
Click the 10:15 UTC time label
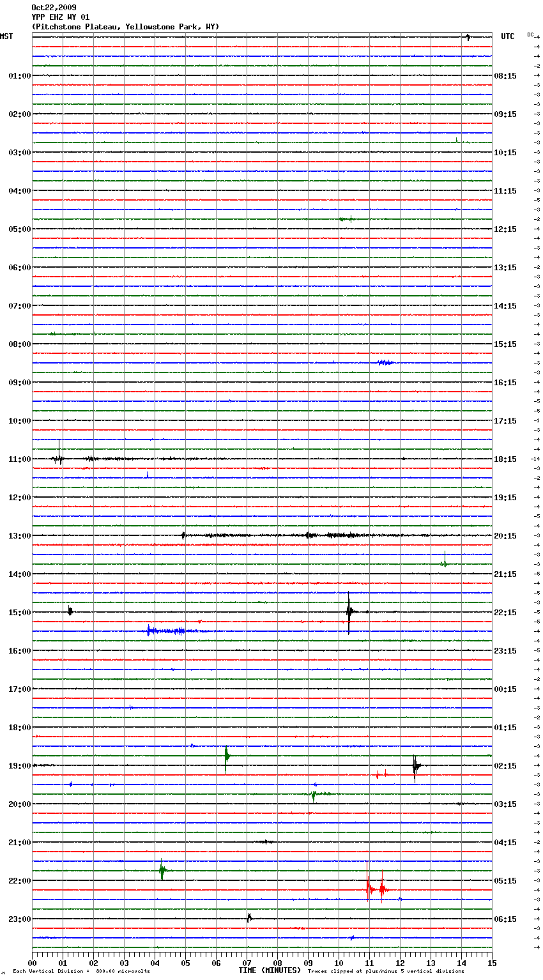pyautogui.click(x=505, y=153)
